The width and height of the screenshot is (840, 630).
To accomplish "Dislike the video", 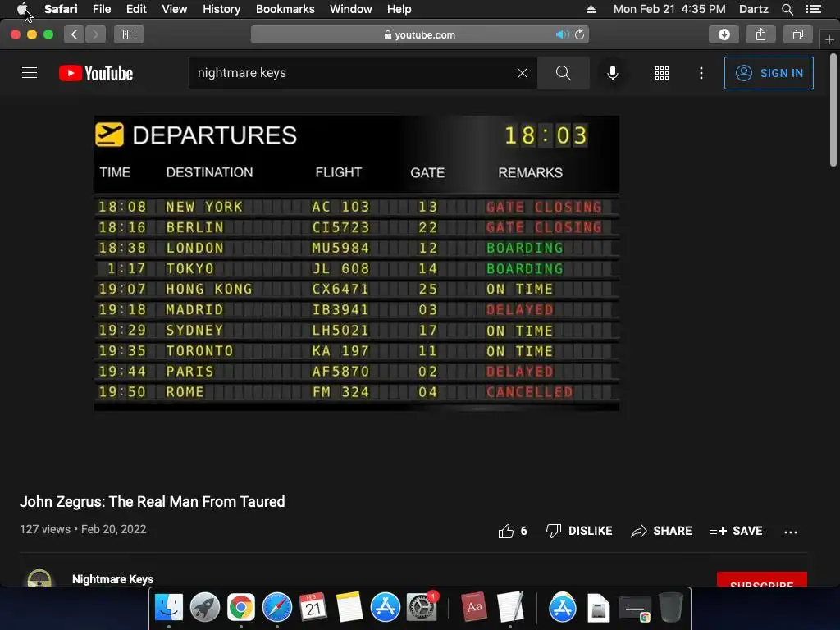I will [578, 531].
